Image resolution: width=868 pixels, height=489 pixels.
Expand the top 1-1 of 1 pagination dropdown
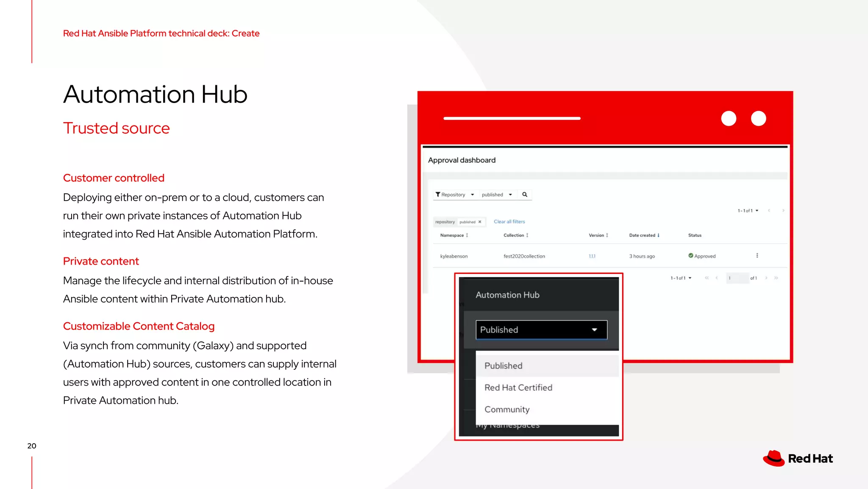click(x=748, y=211)
